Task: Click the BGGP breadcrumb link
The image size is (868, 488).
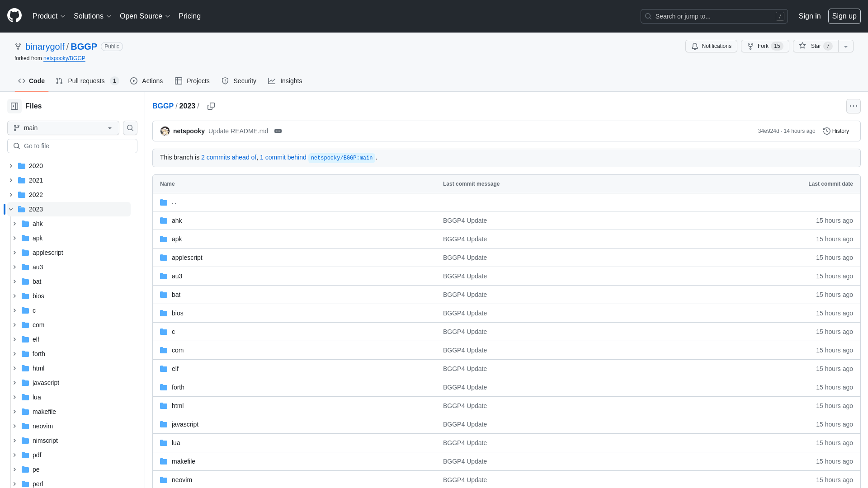Action: pyautogui.click(x=163, y=106)
